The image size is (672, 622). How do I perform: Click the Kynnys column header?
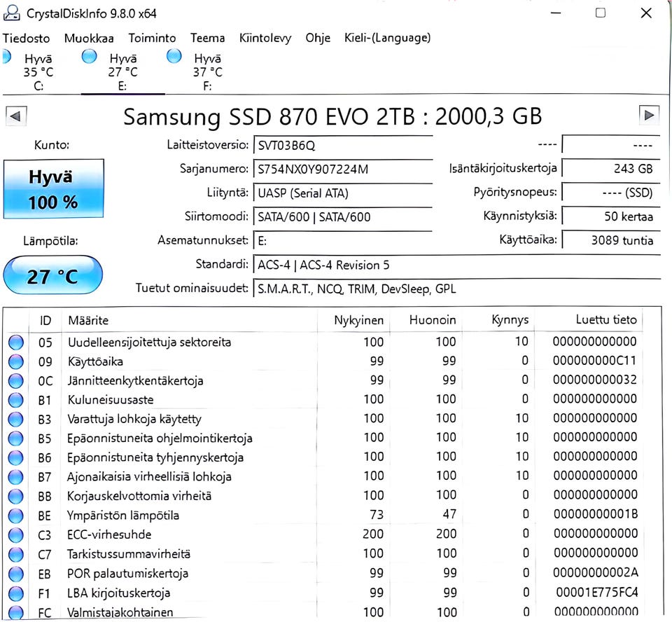pos(498,320)
